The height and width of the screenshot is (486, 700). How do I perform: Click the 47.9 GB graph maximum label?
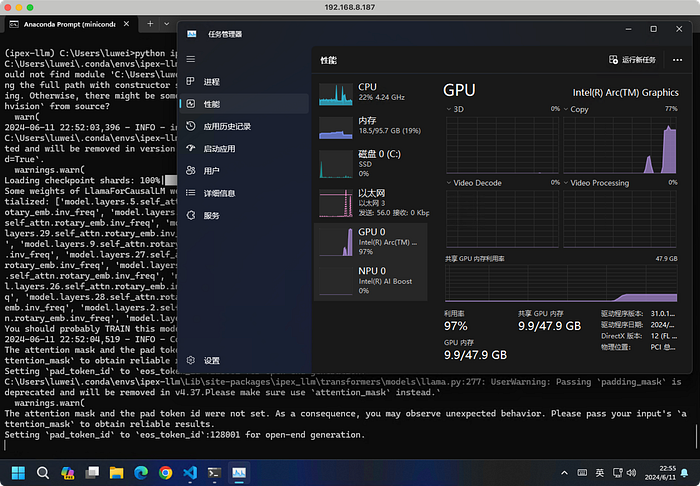coord(667,259)
